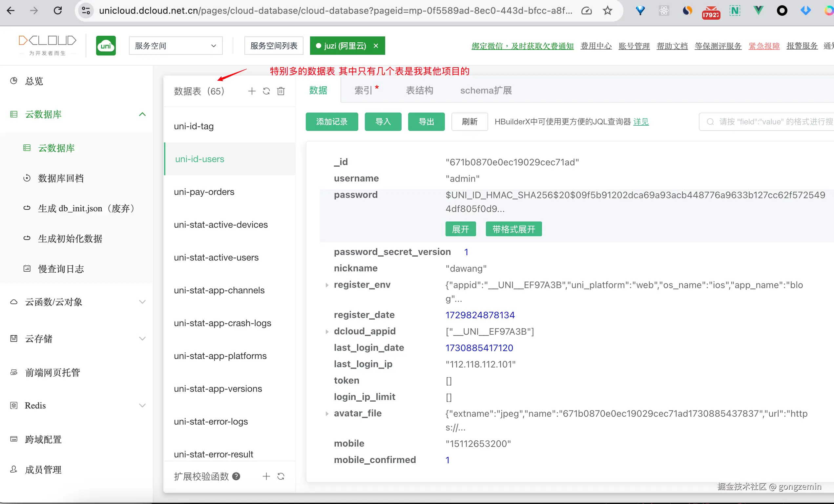Close the juzi (阿里云) space tab
Viewport: 834px width, 504px height.
376,46
